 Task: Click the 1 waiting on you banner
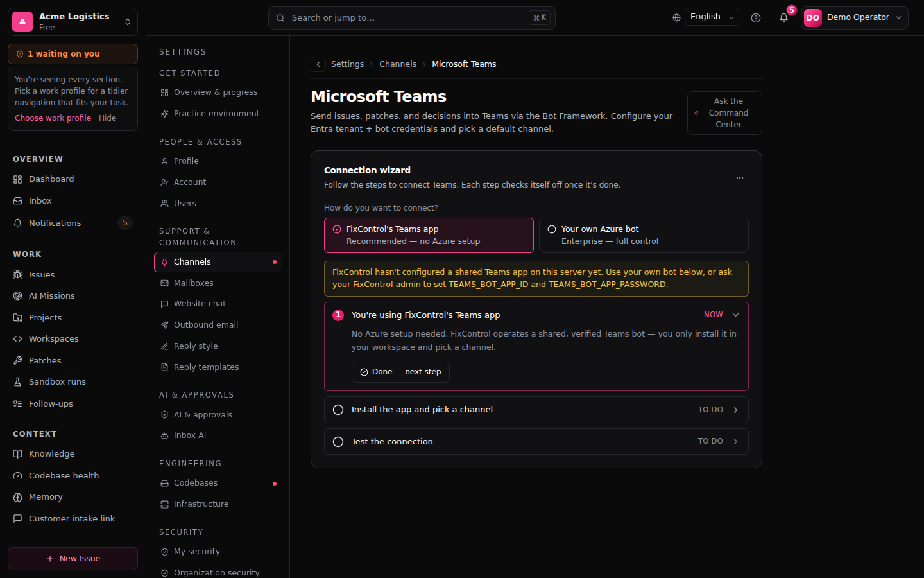(73, 54)
